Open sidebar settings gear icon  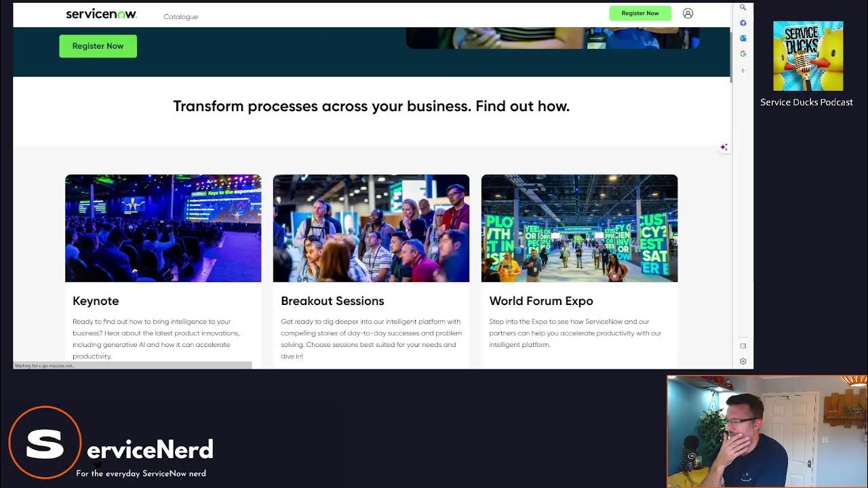pyautogui.click(x=743, y=361)
